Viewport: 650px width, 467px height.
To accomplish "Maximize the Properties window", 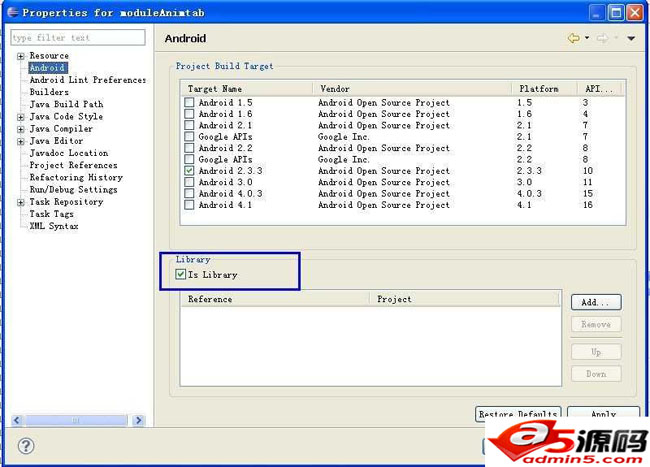I will pos(616,13).
